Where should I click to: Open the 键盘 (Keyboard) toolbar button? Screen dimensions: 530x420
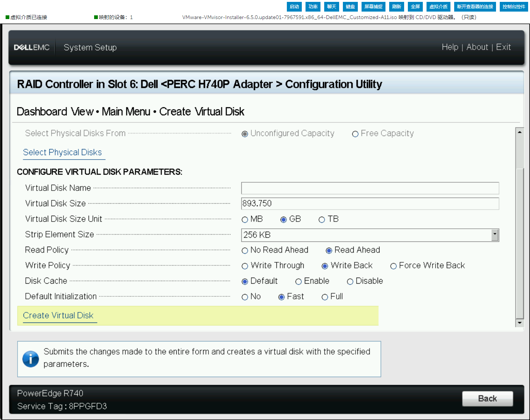[x=350, y=6]
